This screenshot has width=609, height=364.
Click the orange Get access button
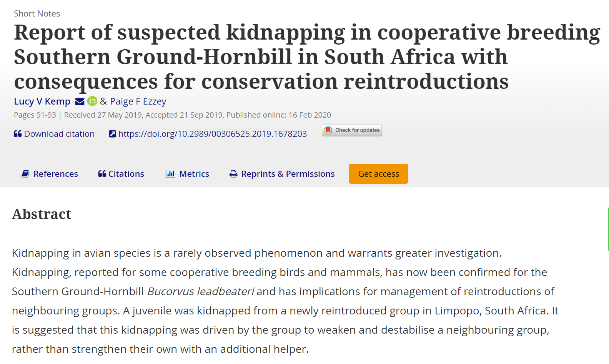[378, 174]
